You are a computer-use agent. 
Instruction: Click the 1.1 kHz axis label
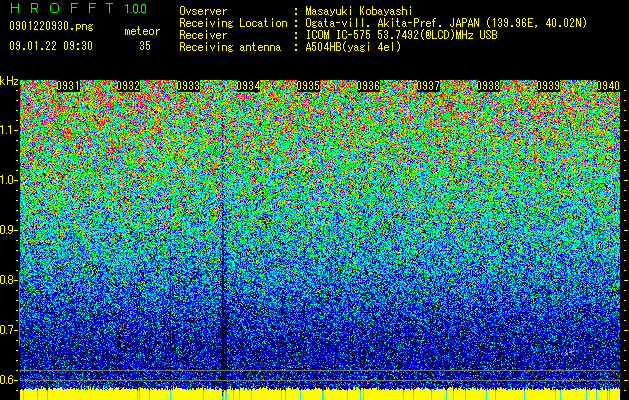click(x=8, y=130)
